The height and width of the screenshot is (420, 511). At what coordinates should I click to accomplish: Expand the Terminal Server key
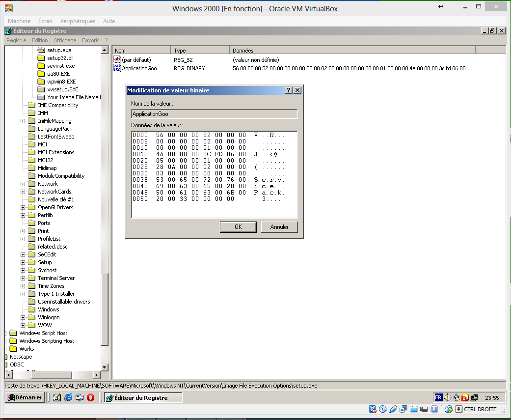click(x=23, y=278)
